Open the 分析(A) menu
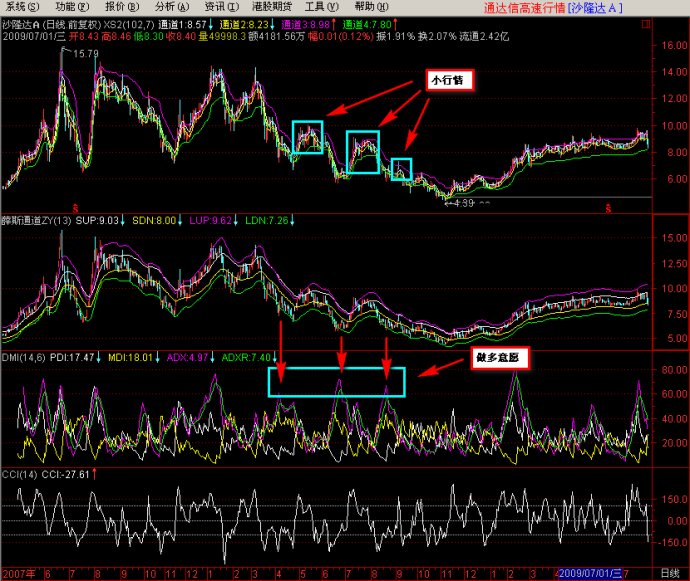The height and width of the screenshot is (581, 690). coord(172,7)
